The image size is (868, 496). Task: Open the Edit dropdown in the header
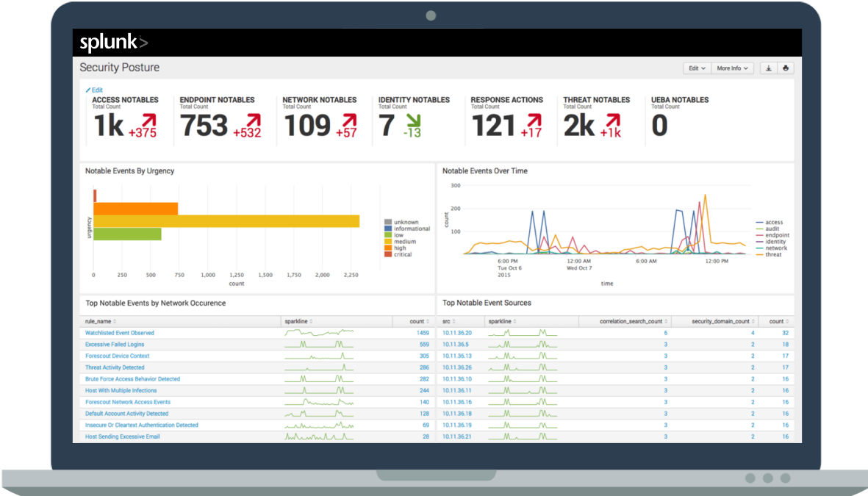pos(697,68)
